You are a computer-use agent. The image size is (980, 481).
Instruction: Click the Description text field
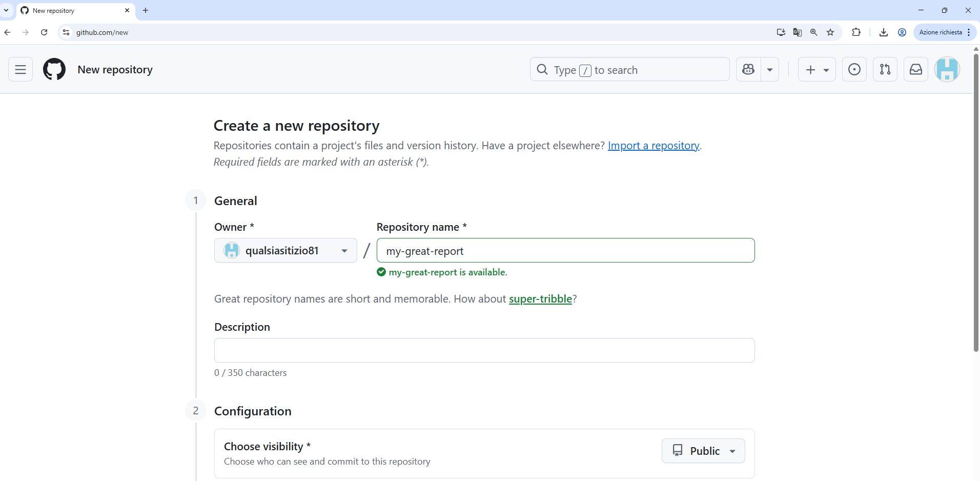pyautogui.click(x=484, y=350)
